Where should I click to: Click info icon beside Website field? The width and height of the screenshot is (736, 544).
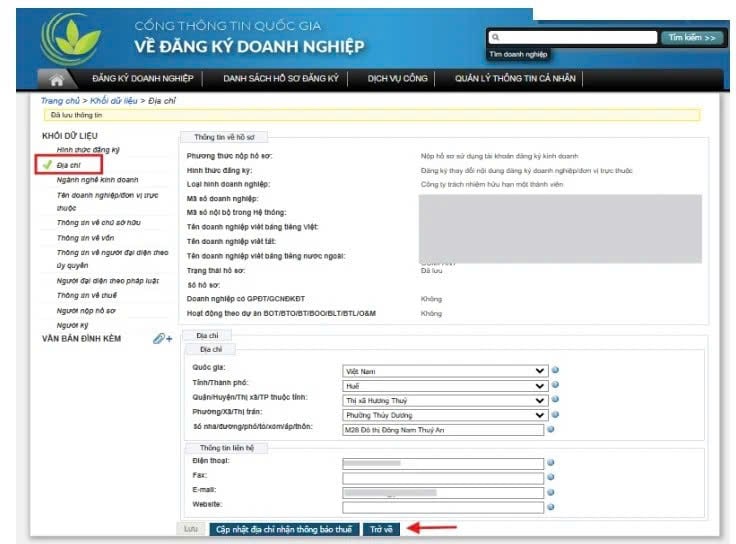tap(551, 507)
